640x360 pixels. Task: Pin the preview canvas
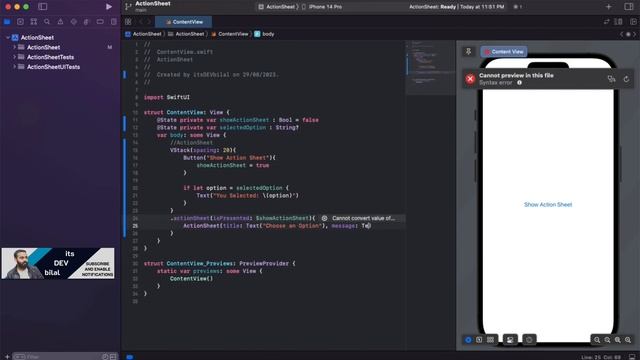[469, 51]
